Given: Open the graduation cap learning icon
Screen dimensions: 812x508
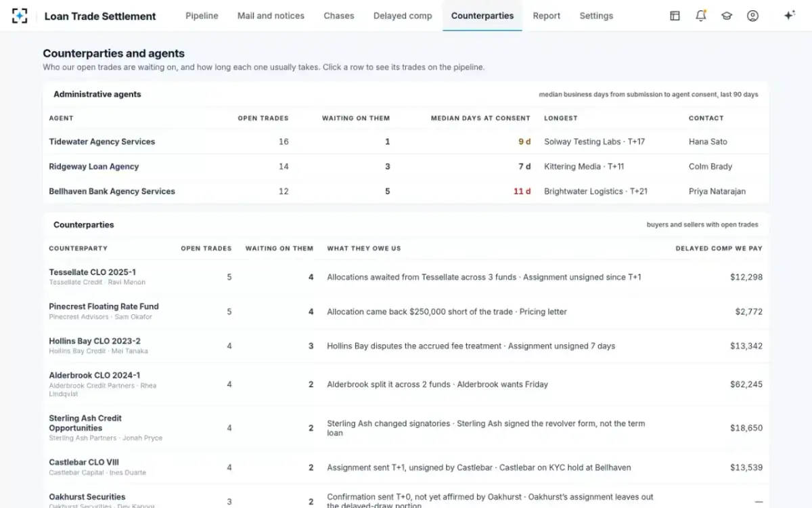Looking at the screenshot, I should [x=727, y=16].
